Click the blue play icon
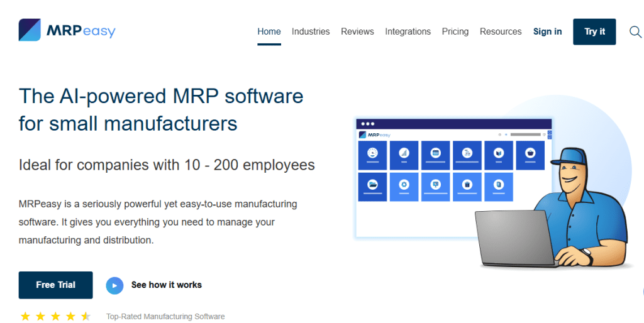The image size is (644, 323). click(x=114, y=286)
